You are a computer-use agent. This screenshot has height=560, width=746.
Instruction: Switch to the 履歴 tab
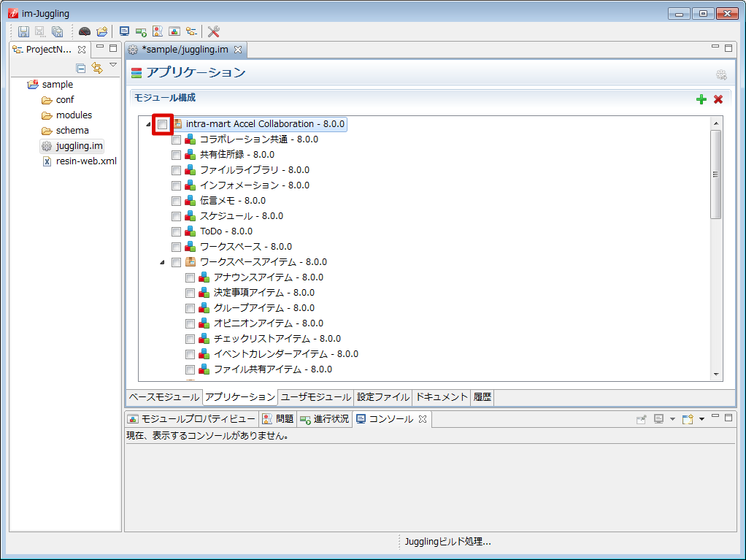(x=482, y=397)
